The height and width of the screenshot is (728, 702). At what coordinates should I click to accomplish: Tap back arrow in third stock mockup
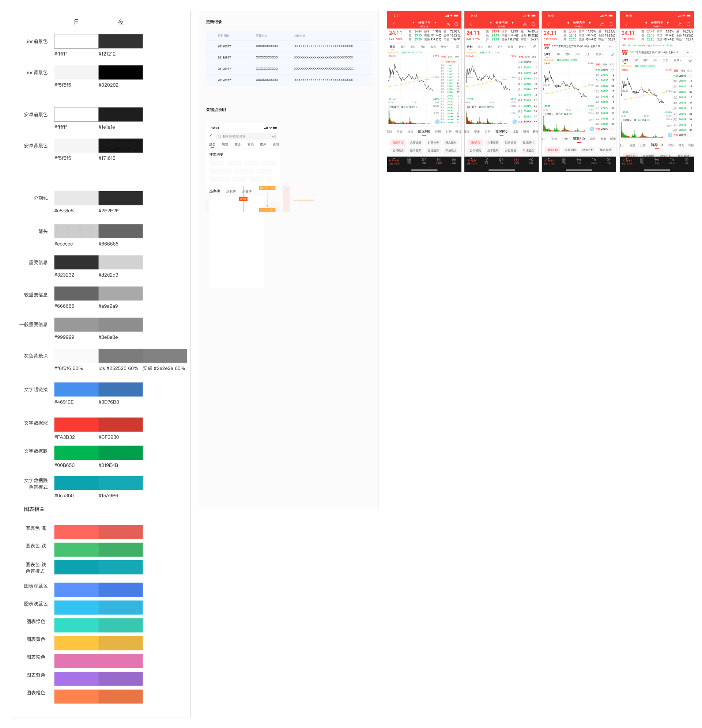(x=548, y=24)
